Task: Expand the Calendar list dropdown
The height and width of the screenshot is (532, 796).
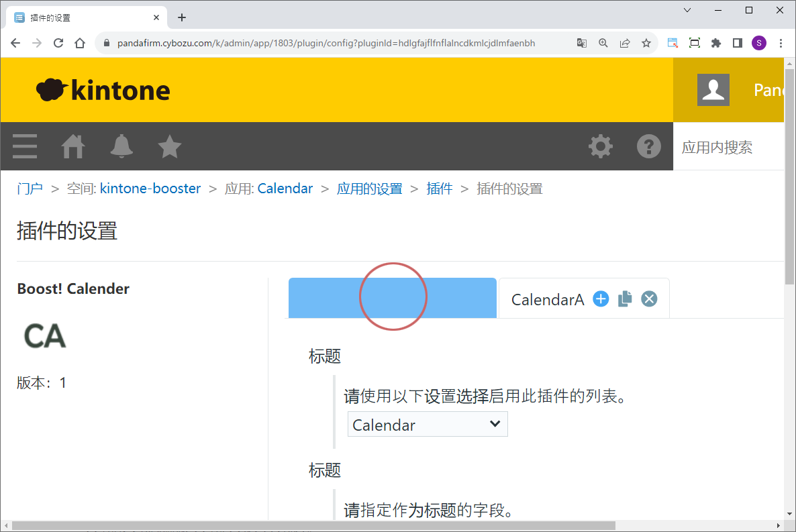Action: point(428,425)
